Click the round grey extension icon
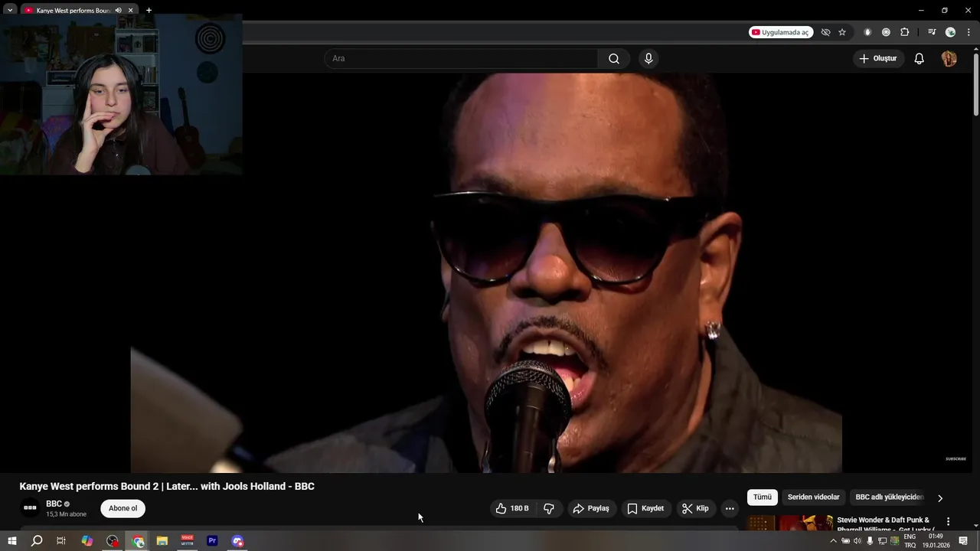 tap(886, 32)
